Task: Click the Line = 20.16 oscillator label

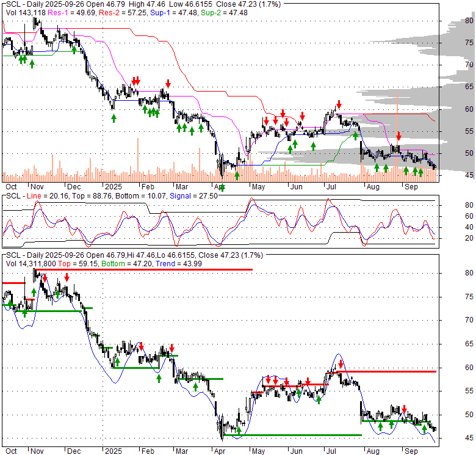Action: [x=46, y=196]
